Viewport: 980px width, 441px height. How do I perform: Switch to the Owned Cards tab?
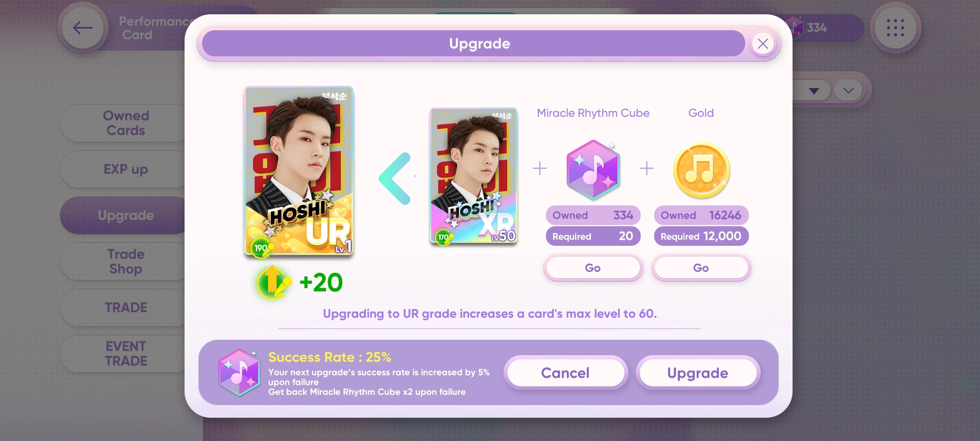[x=126, y=123]
